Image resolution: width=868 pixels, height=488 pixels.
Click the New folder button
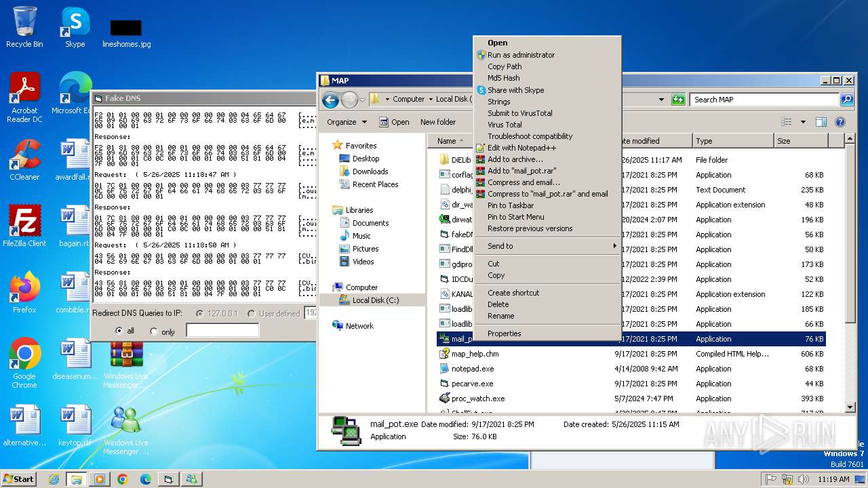click(438, 122)
